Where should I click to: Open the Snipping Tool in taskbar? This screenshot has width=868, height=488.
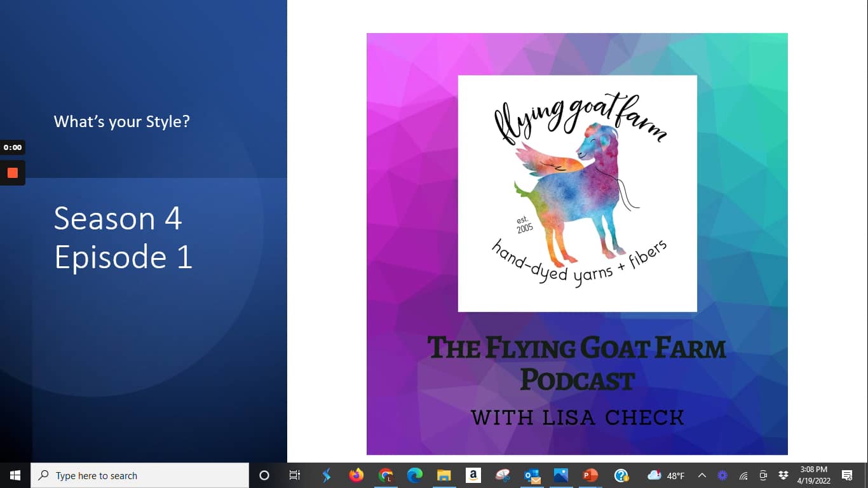click(503, 475)
